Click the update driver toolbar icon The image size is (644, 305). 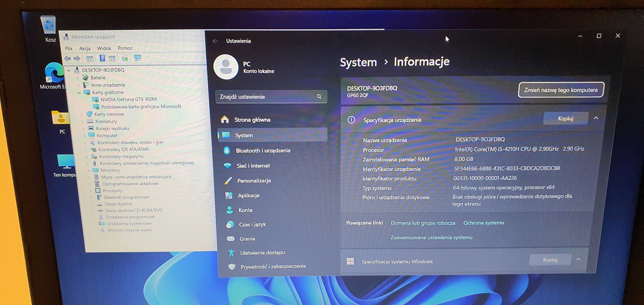pyautogui.click(x=125, y=58)
